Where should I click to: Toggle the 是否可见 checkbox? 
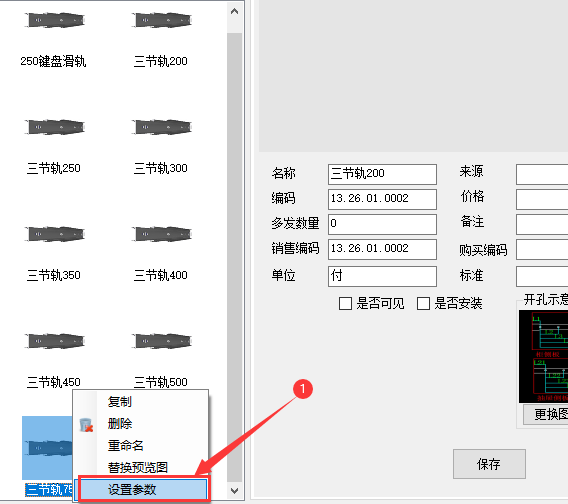pyautogui.click(x=345, y=304)
